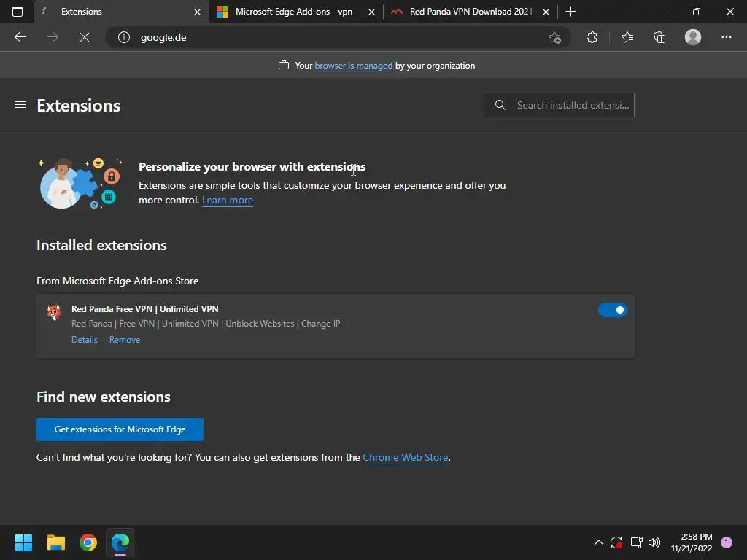This screenshot has height=560, width=747.
Task: Open Collections panel
Action: [x=659, y=37]
